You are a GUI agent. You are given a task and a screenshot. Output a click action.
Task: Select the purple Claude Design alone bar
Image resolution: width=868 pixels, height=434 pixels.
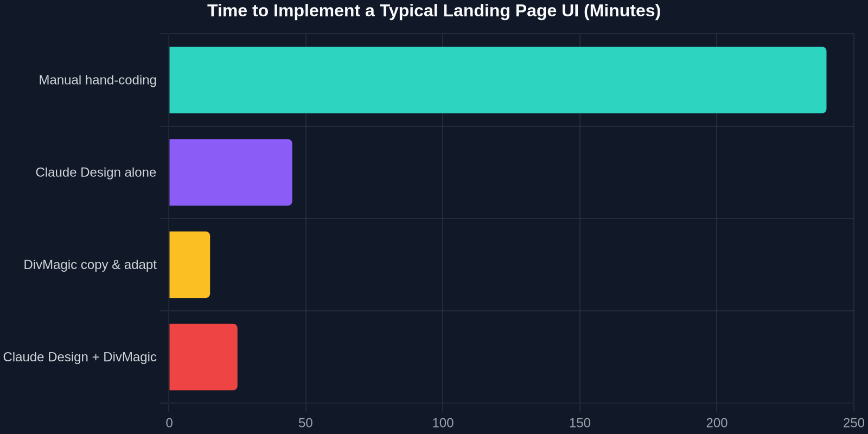tap(231, 173)
